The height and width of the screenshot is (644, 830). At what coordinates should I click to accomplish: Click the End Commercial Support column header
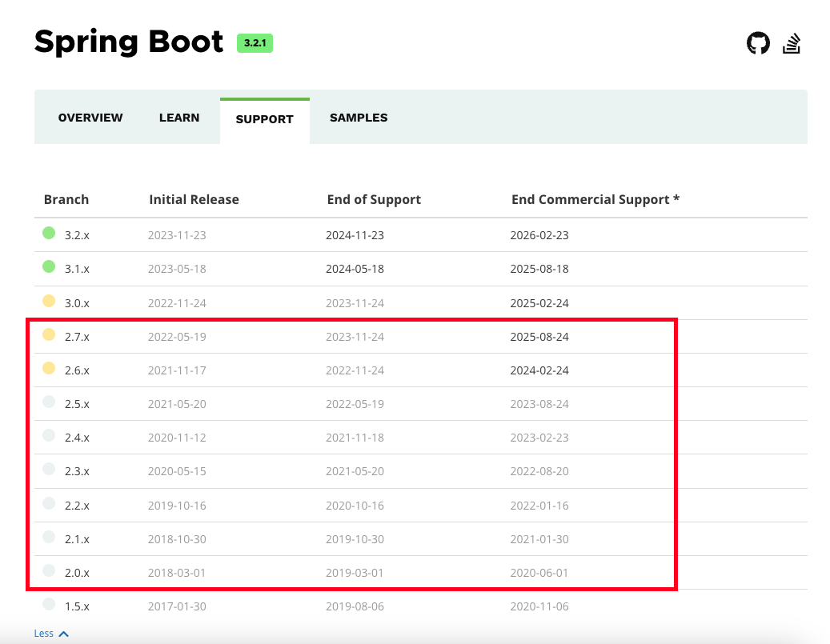pyautogui.click(x=595, y=199)
